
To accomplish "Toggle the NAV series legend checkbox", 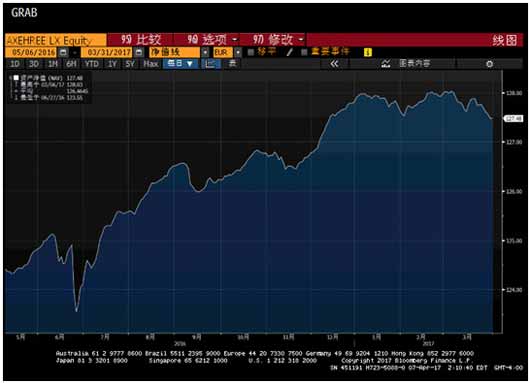I will (x=16, y=78).
